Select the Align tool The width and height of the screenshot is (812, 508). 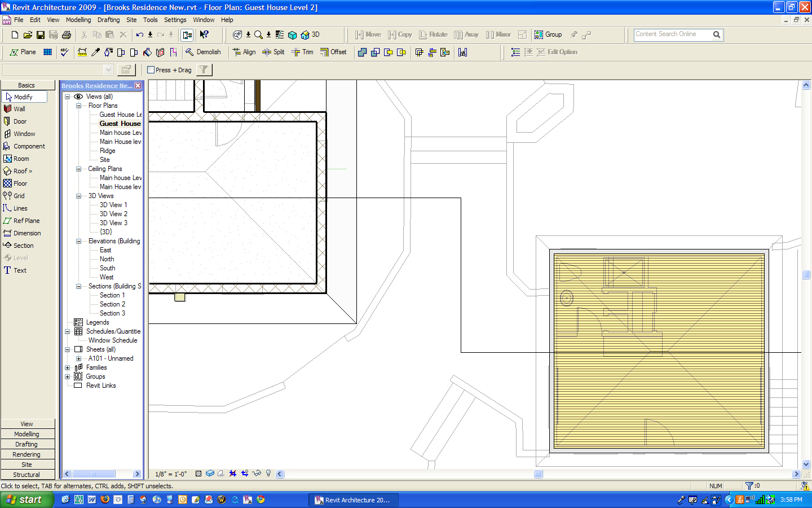[244, 52]
